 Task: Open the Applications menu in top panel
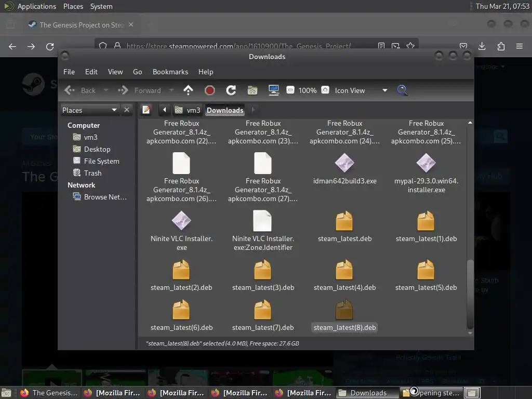pos(37,6)
